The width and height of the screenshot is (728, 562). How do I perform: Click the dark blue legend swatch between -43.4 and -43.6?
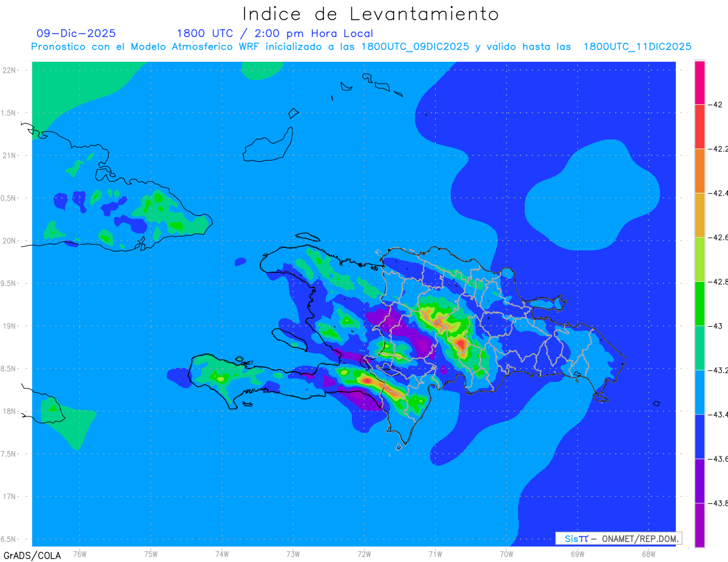[x=699, y=436]
